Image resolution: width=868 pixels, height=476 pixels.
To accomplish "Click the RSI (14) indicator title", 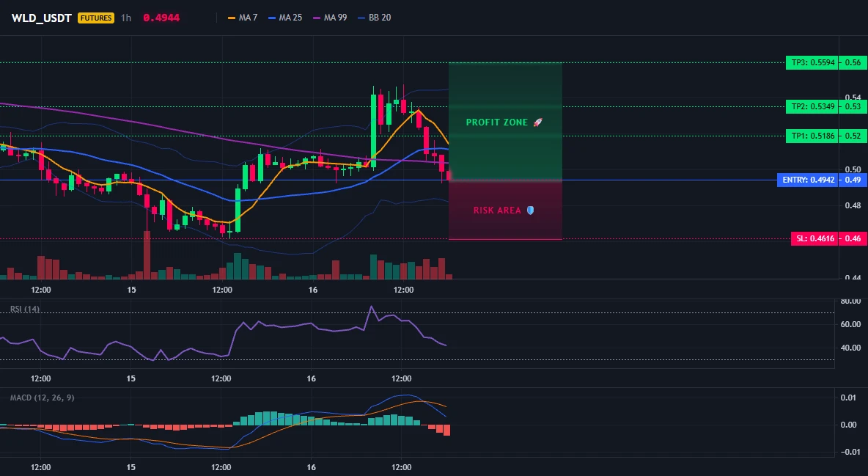I will 25,309.
